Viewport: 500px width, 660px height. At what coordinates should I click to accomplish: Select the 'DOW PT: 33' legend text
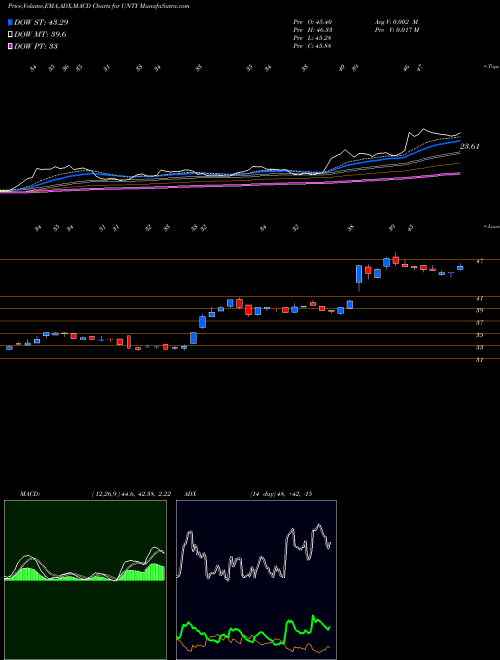(36, 46)
